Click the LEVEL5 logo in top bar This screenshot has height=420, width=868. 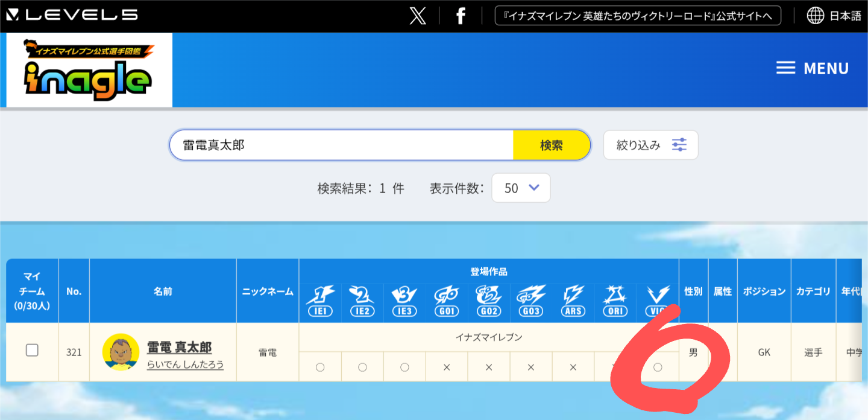point(72,15)
